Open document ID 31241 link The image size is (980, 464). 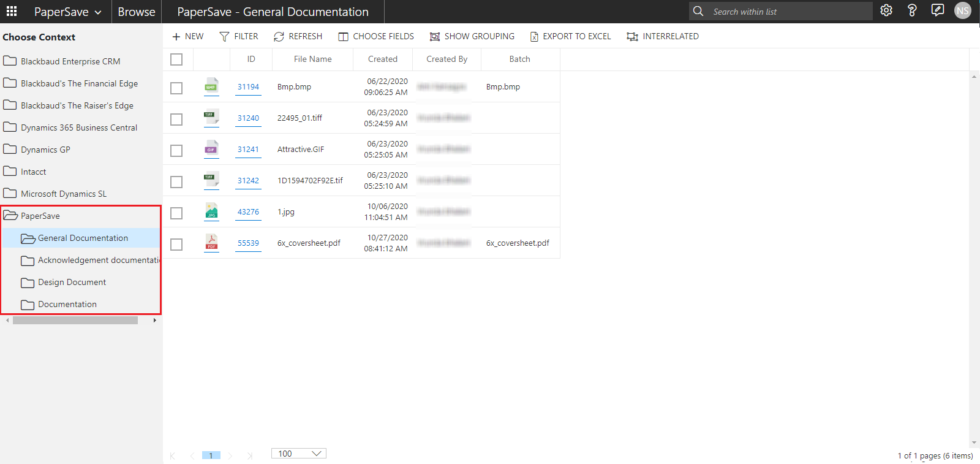(248, 150)
